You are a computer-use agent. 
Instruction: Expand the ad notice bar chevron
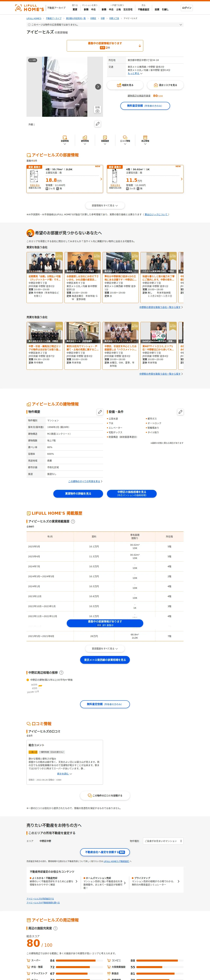point(181,25)
